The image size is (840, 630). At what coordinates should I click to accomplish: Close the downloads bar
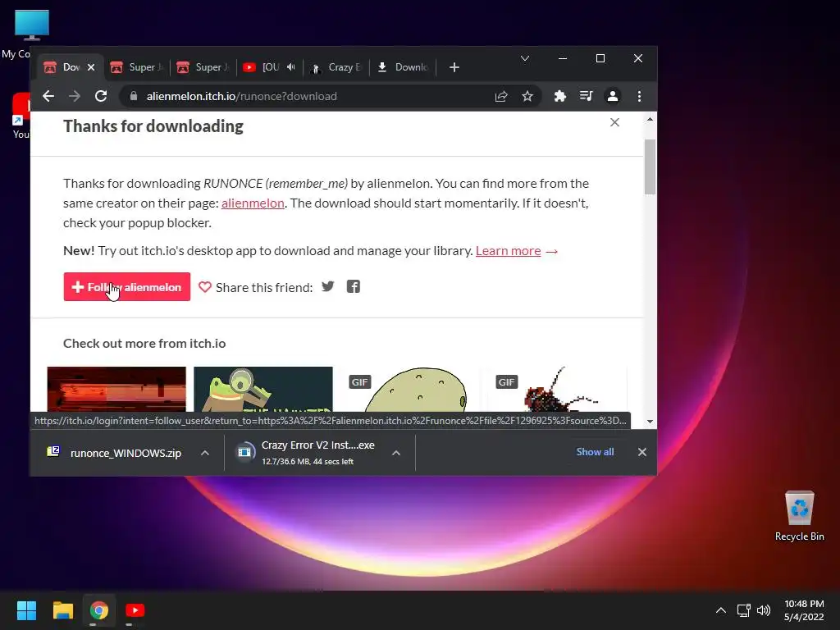click(641, 452)
